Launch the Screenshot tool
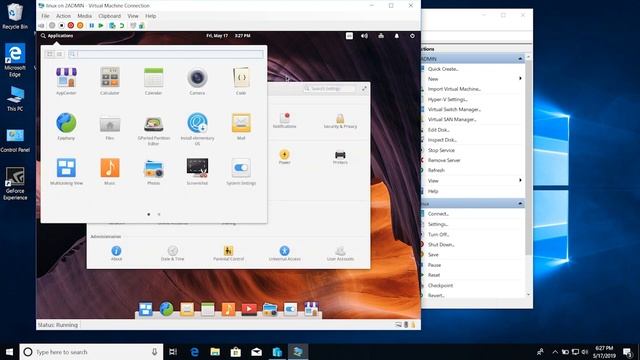The height and width of the screenshot is (360, 640). (197, 172)
